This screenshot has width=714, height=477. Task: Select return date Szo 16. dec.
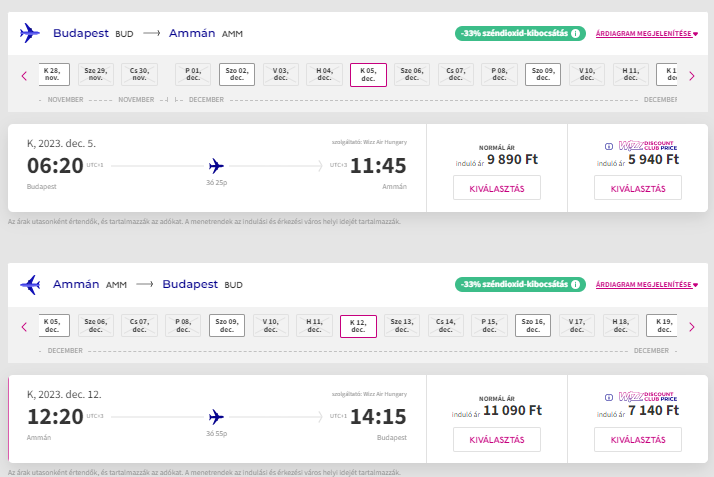tap(532, 326)
